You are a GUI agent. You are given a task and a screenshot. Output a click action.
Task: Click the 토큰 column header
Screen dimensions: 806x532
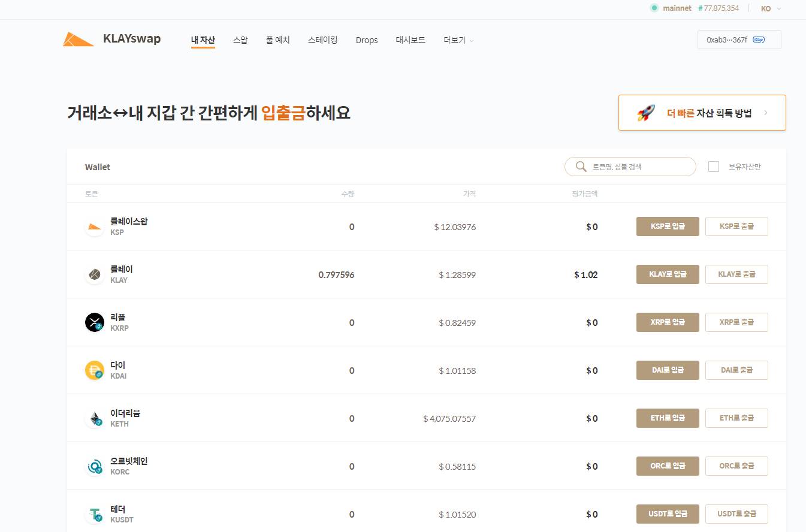pos(91,194)
